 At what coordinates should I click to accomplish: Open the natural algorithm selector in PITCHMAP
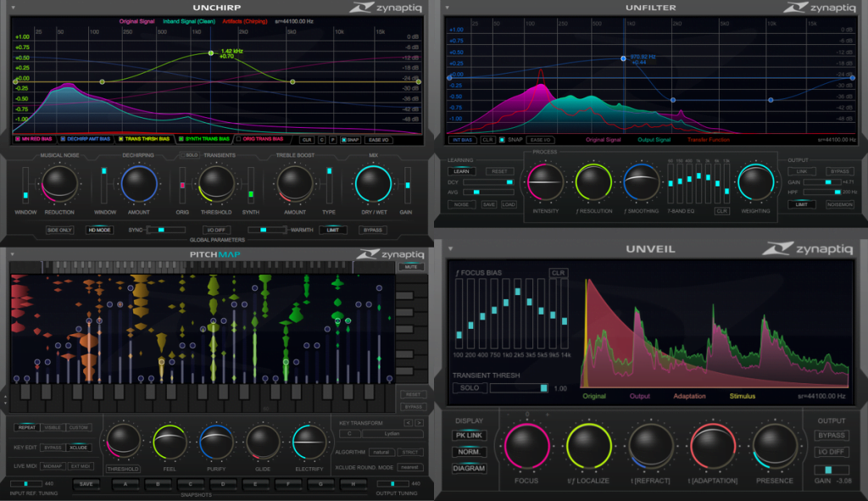point(381,453)
